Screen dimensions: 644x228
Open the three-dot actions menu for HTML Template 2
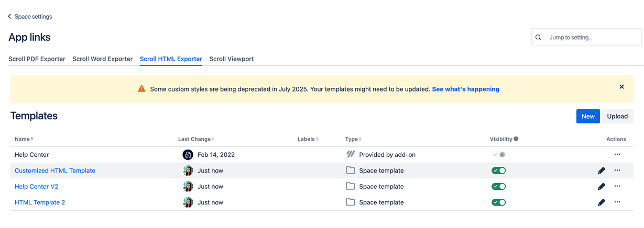[617, 202]
